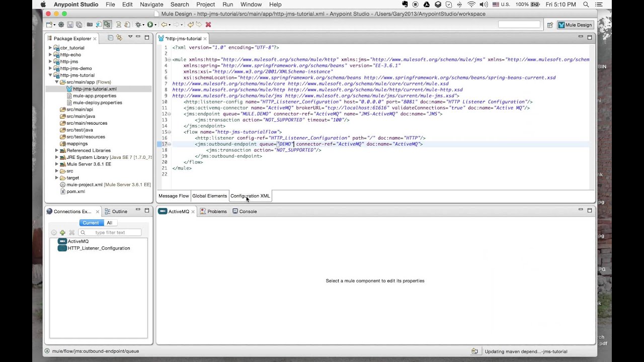Expand the http-echo project
644x362 pixels.
coord(50,55)
